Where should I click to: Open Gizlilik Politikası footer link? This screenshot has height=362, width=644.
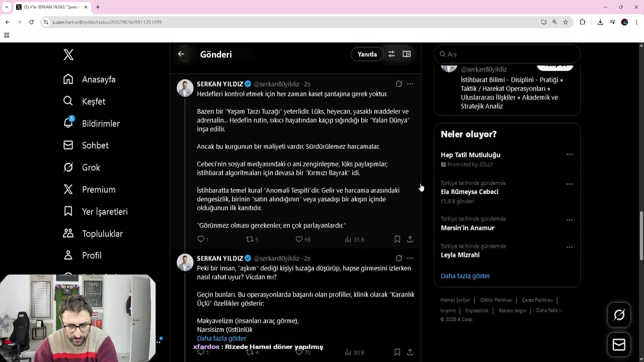pyautogui.click(x=496, y=300)
